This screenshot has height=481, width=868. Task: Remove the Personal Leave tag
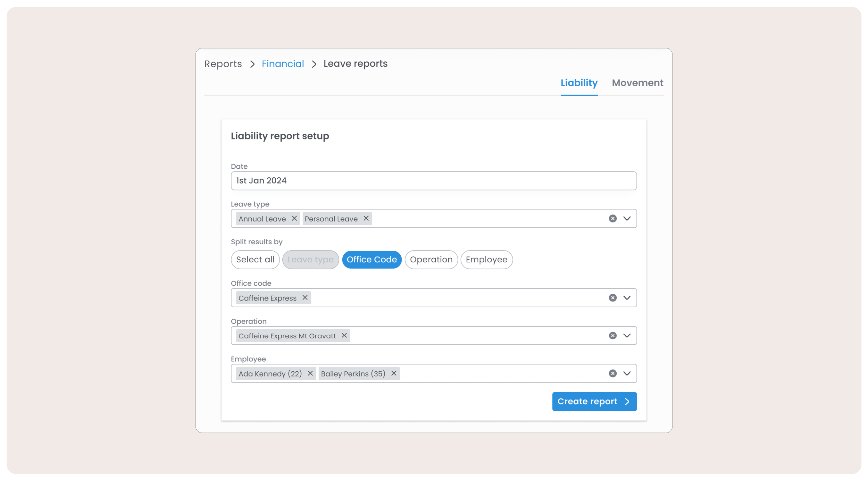[x=366, y=218]
